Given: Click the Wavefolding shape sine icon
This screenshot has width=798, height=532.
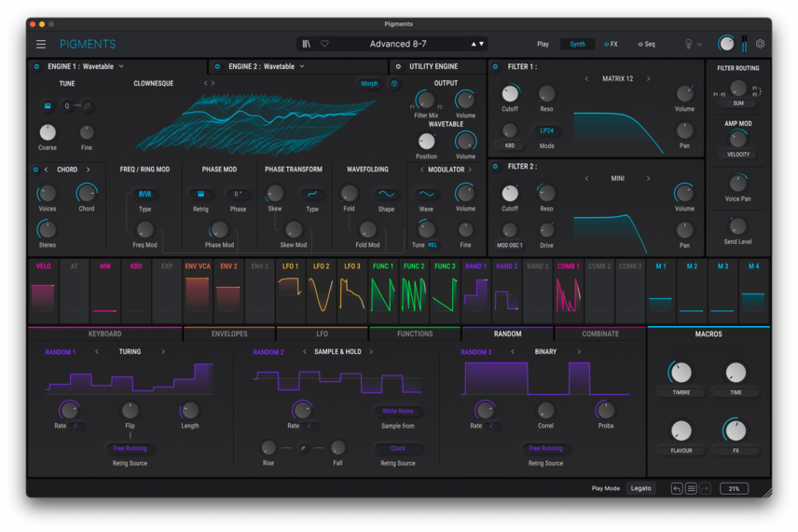Looking at the screenshot, I should [x=386, y=194].
